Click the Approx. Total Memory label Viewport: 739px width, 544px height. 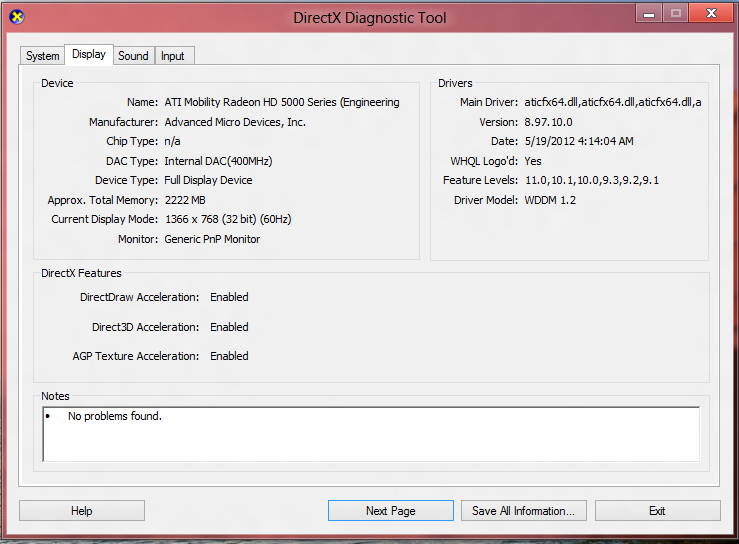pos(103,200)
